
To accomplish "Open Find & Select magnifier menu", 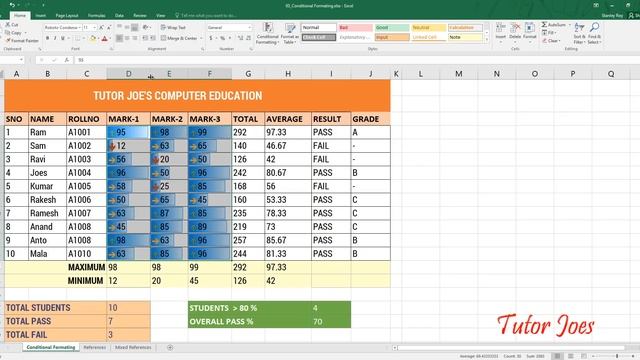I will [594, 33].
